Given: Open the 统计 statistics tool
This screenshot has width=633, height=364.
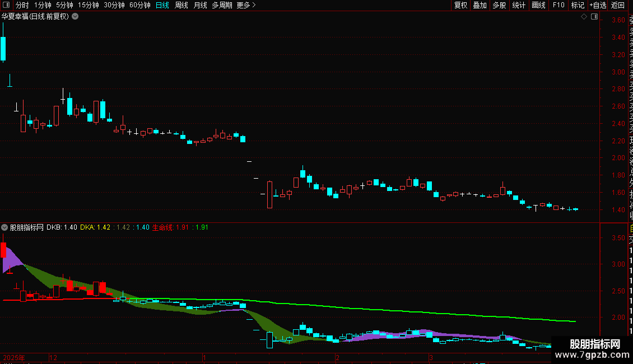Looking at the screenshot, I should point(519,5).
